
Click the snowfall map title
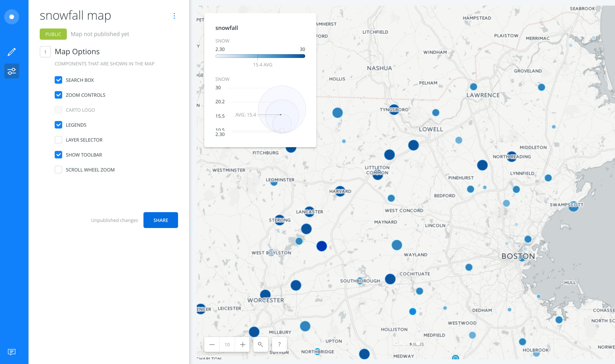point(75,15)
